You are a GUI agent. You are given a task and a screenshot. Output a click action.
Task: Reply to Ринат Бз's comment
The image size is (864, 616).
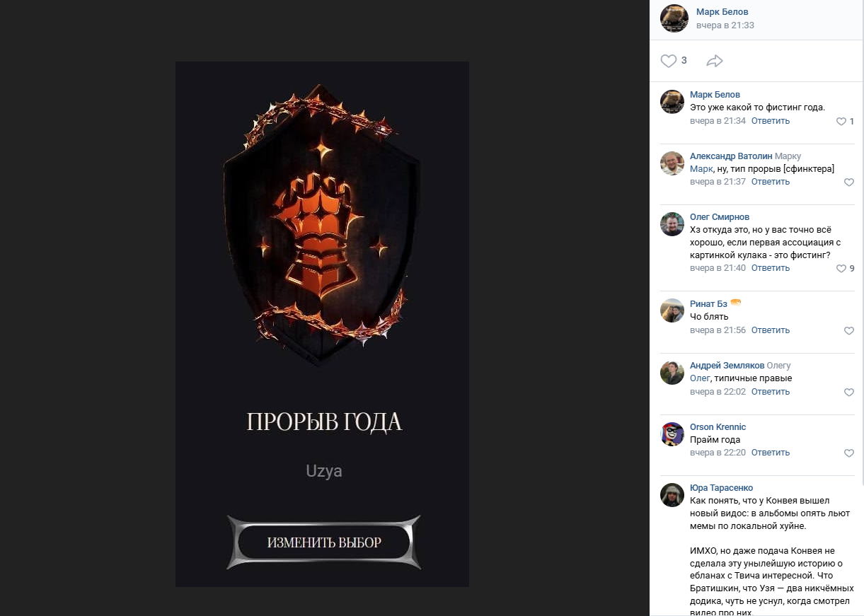(771, 330)
